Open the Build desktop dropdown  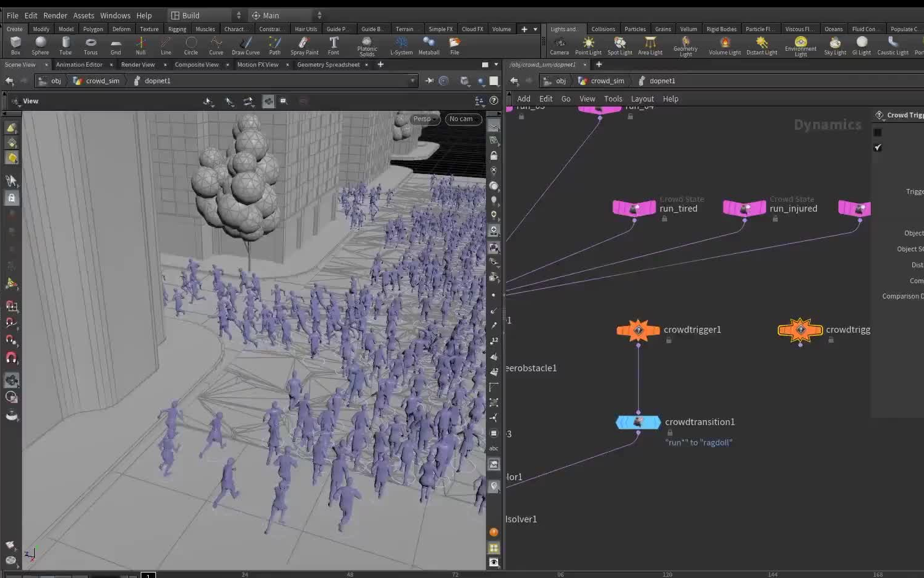point(206,15)
